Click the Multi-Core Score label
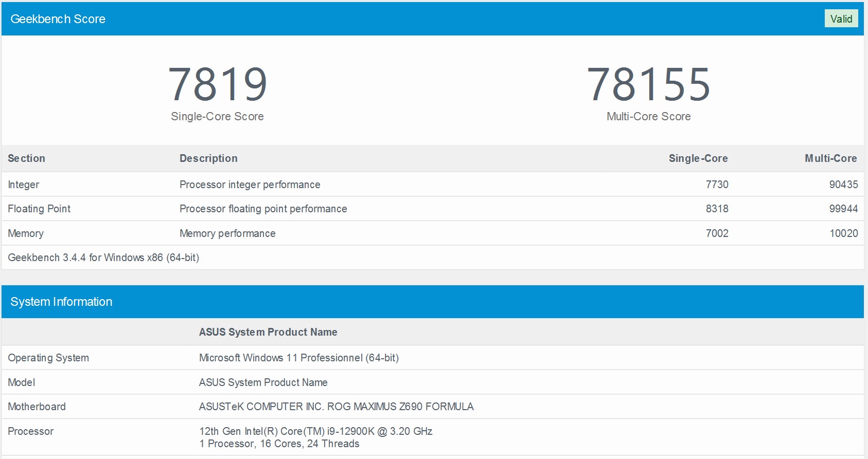 [x=648, y=117]
